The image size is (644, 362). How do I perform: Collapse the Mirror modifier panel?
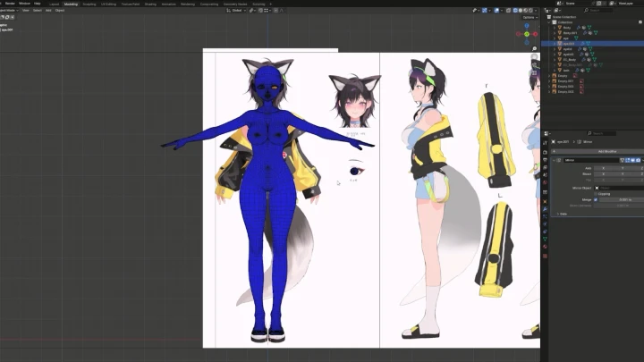[554, 160]
